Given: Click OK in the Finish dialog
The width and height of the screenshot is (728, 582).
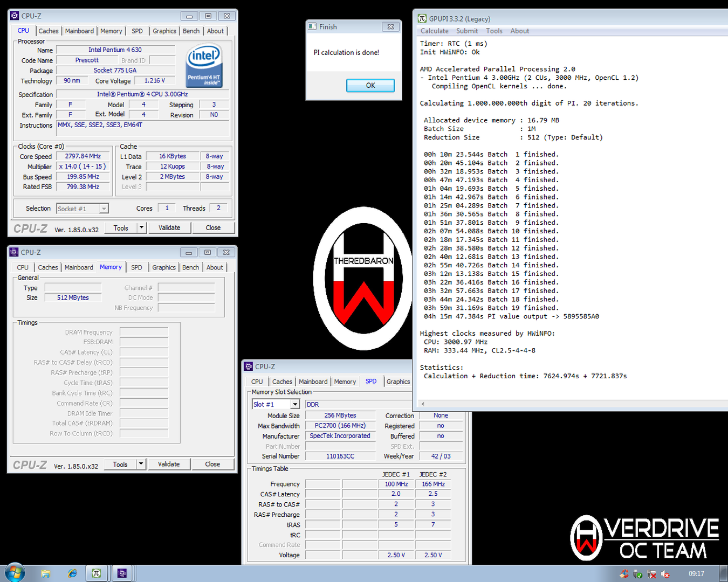Looking at the screenshot, I should click(370, 85).
